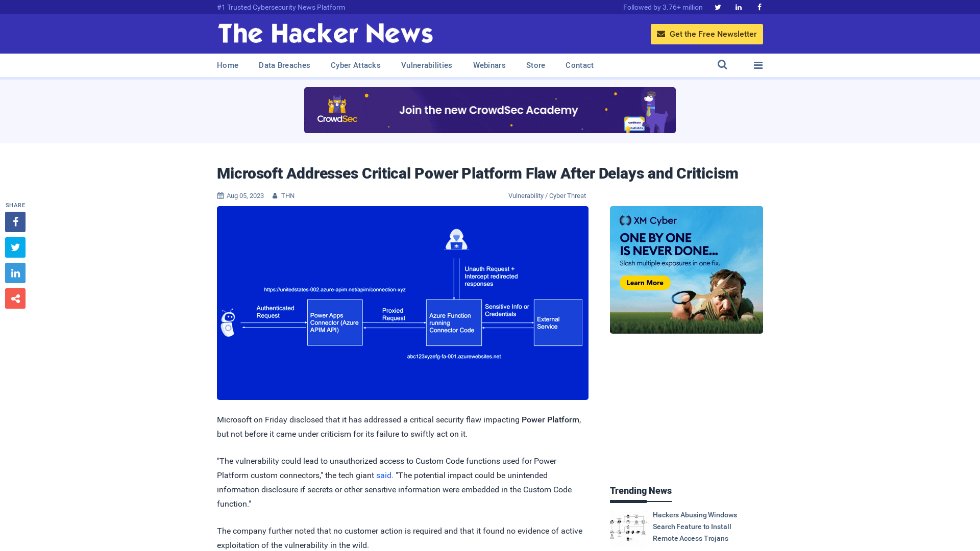Click the article Power Platform flaw image
980x551 pixels.
coord(403,303)
